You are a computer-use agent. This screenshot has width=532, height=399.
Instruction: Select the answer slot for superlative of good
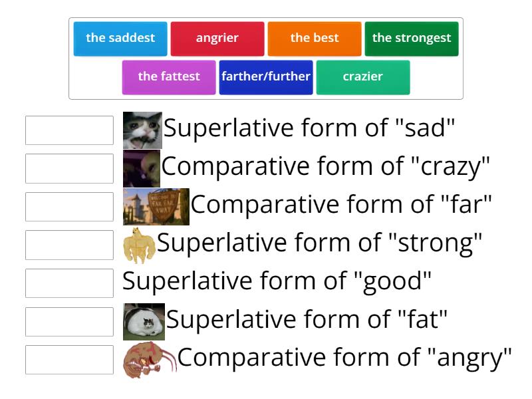click(x=70, y=283)
